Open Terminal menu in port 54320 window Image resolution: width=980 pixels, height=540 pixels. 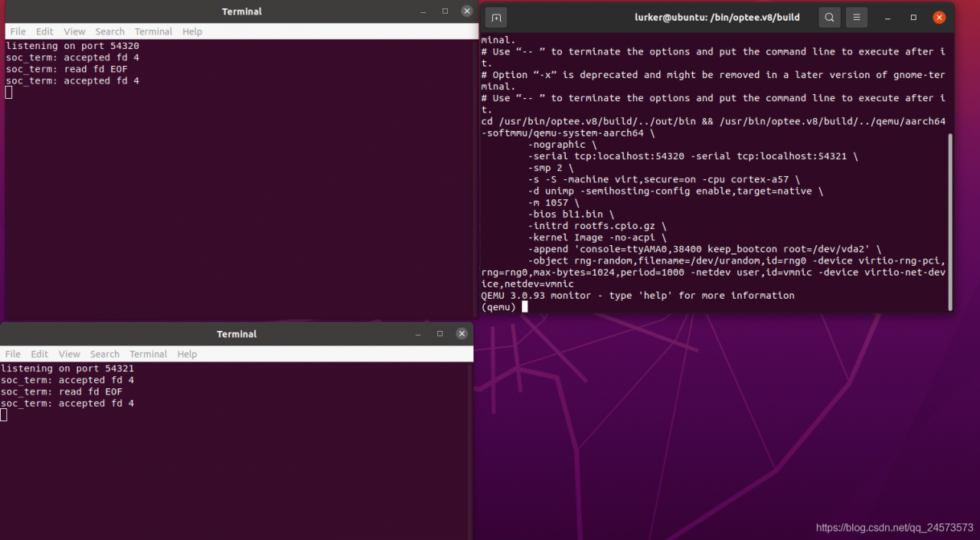coord(153,31)
